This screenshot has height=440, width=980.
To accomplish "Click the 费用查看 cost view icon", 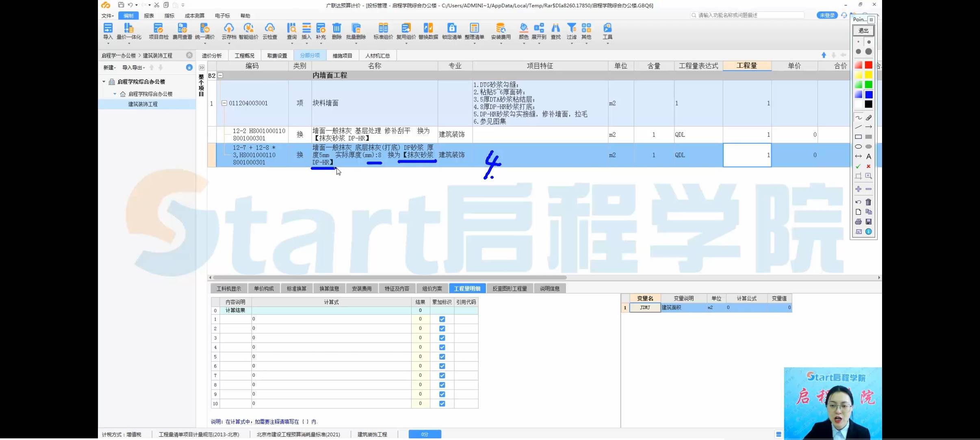I will pyautogui.click(x=182, y=31).
